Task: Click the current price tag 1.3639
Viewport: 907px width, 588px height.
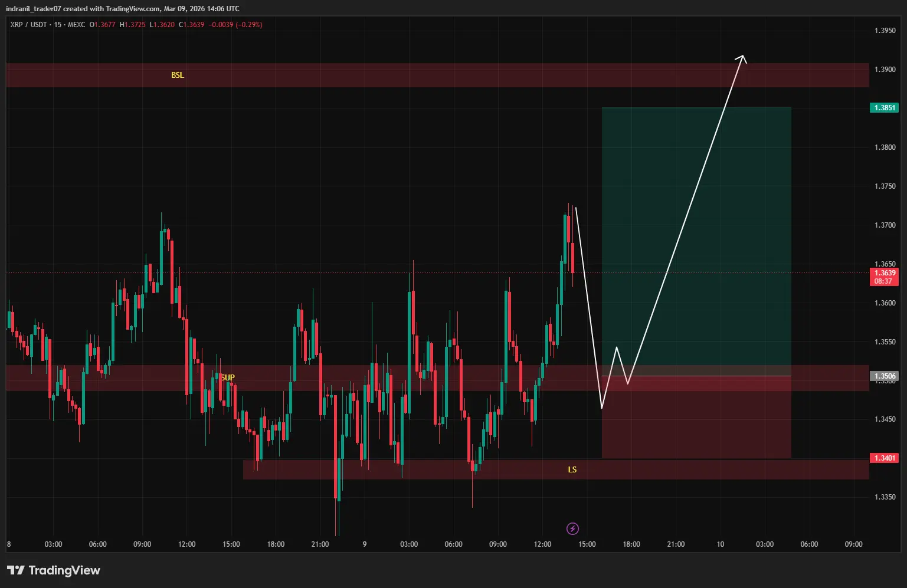Action: coord(884,273)
